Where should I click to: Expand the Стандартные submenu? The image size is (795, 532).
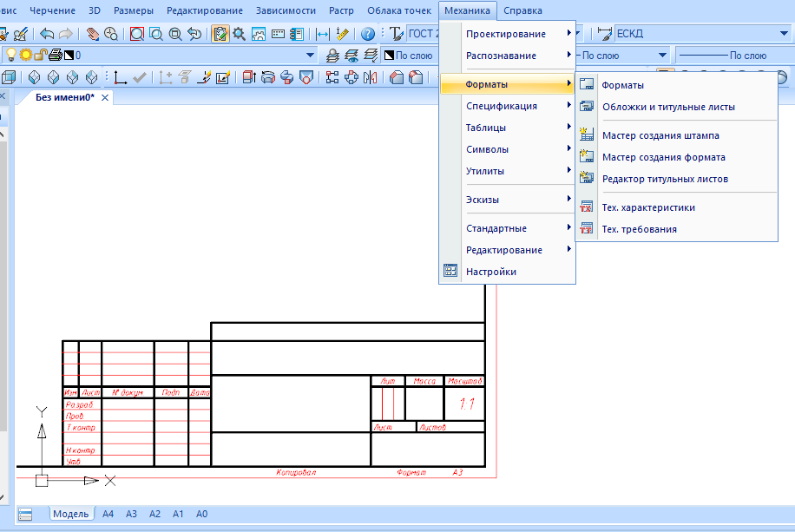[508, 228]
